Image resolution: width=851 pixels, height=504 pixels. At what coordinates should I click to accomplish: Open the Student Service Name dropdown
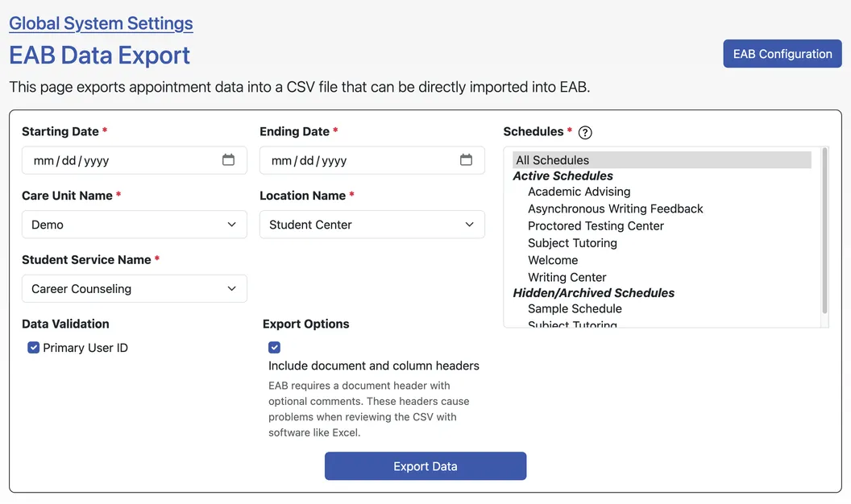pos(135,288)
